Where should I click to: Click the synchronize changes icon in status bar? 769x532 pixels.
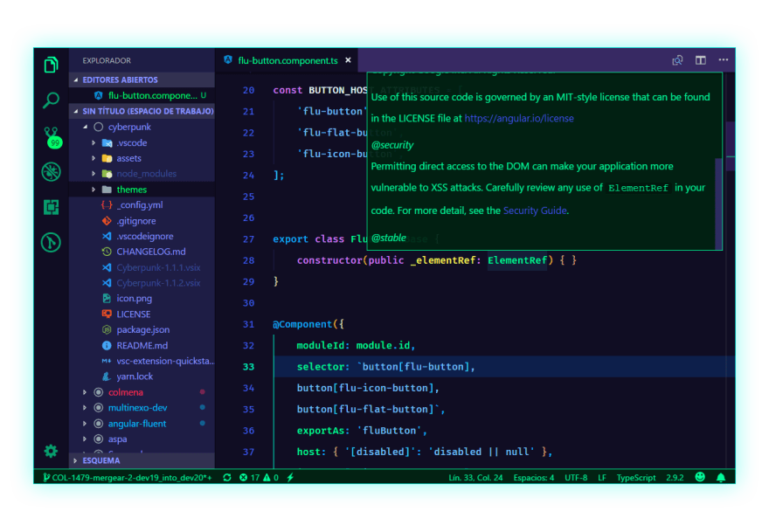click(x=227, y=477)
